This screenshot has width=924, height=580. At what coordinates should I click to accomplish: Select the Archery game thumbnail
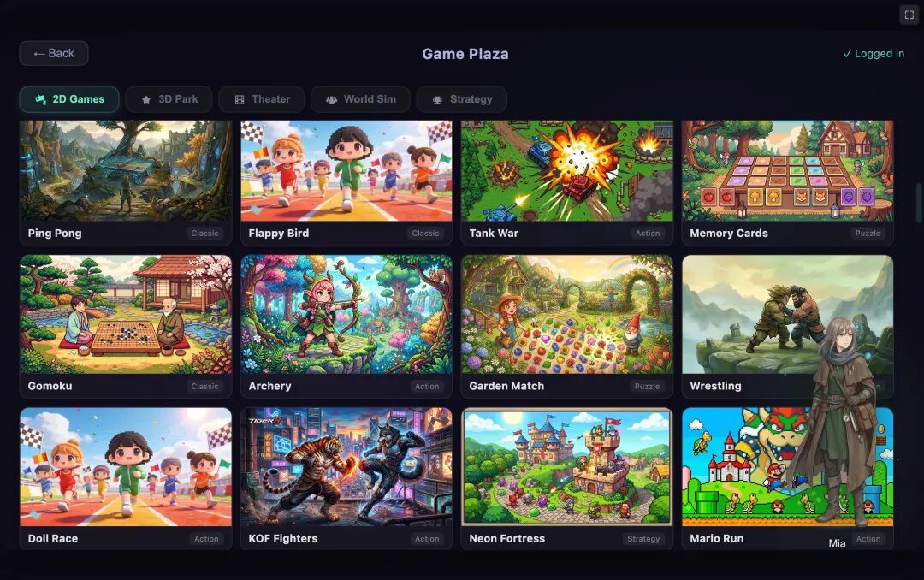346,314
